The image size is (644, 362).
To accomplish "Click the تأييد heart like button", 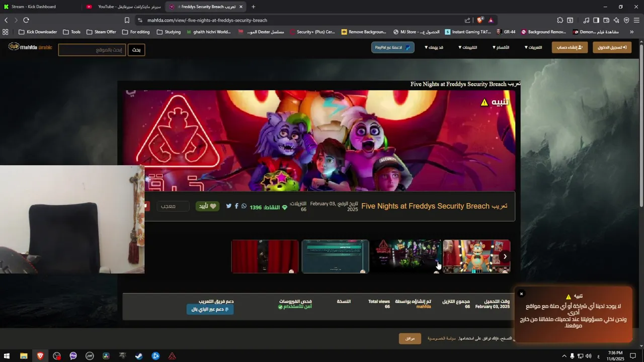I will 207,206.
